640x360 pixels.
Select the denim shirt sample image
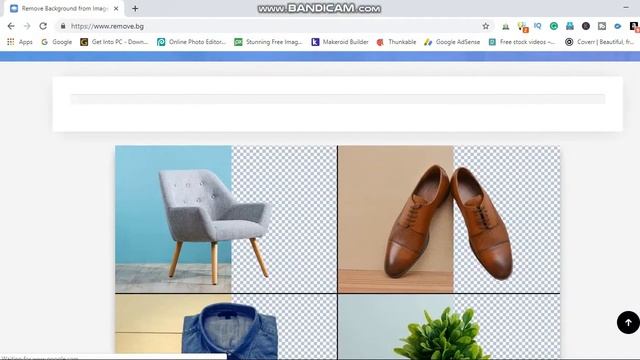pyautogui.click(x=226, y=327)
